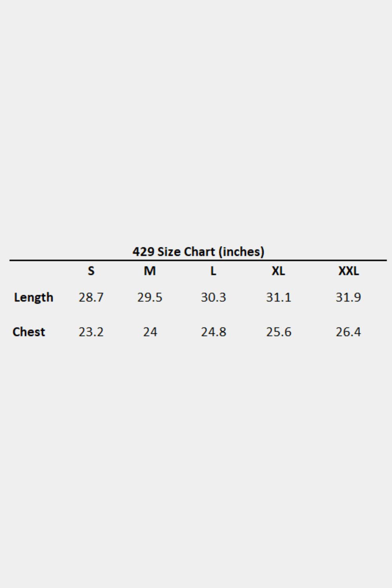This screenshot has height=588, width=392.
Task: Click the chest value 24 for M
Action: click(x=150, y=332)
